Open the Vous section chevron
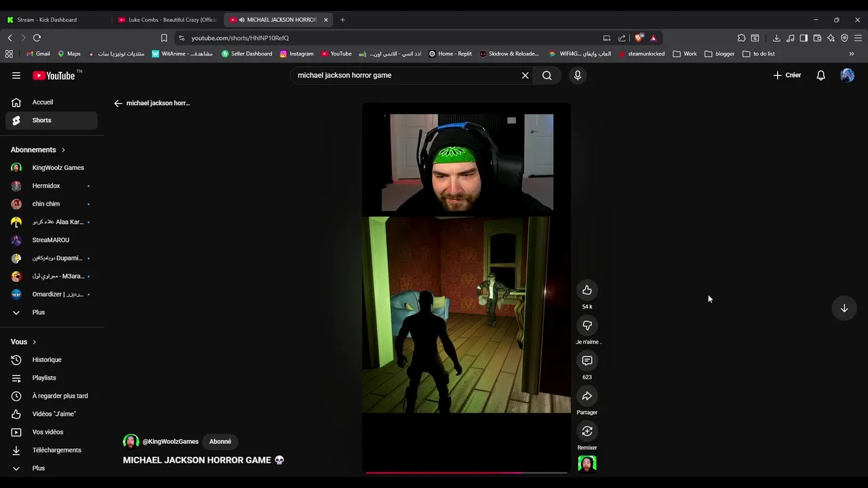 click(x=35, y=342)
